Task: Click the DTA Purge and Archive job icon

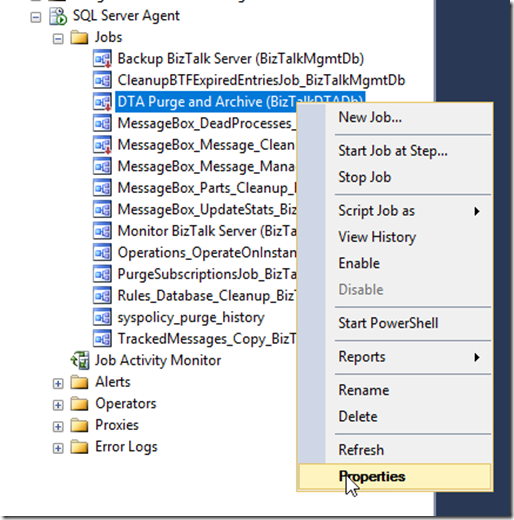Action: tap(102, 102)
